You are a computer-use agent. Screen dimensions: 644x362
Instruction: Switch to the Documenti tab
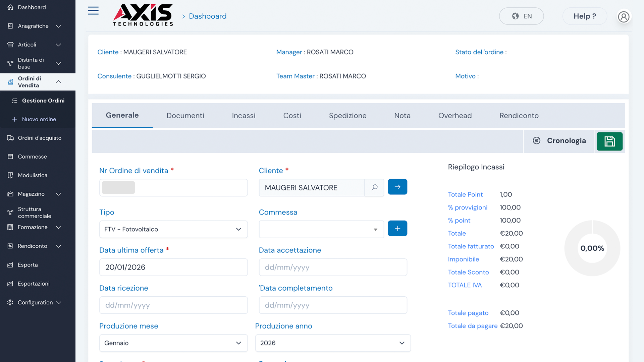(x=185, y=116)
